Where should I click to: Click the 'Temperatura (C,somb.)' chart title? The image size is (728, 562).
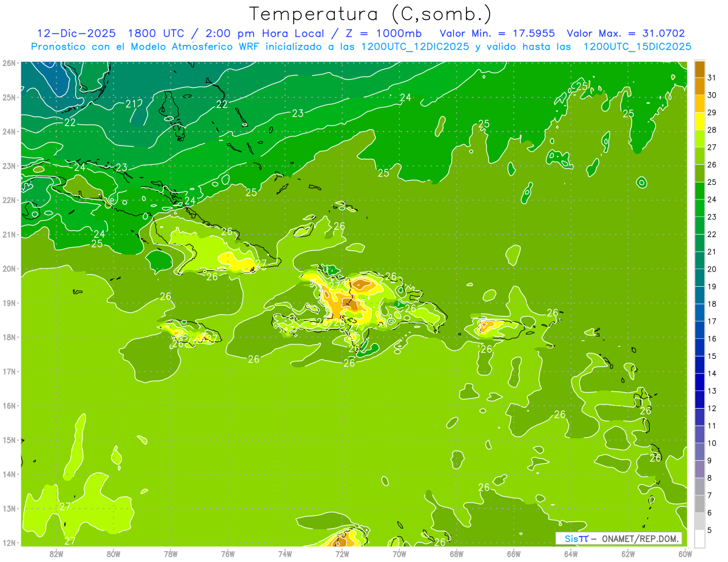371,14
